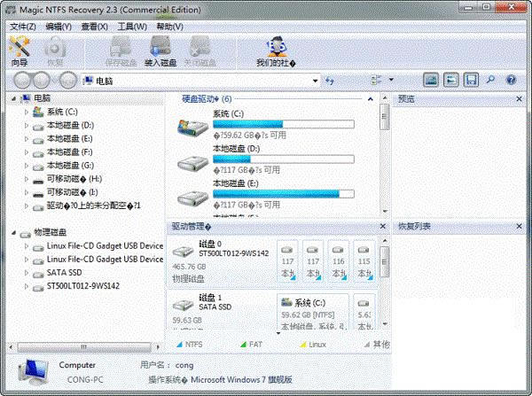The width and height of the screenshot is (532, 396).
Task: Toggle the recovery list panel icon
Action: 451,80
